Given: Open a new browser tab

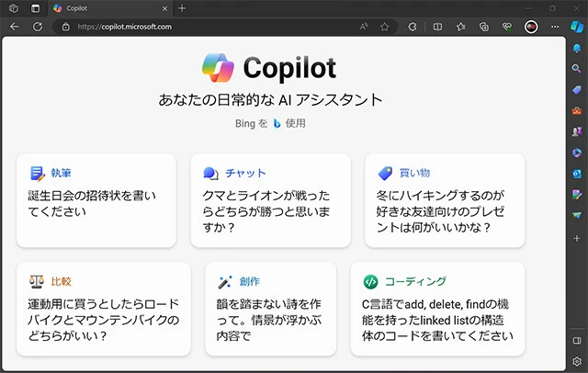Looking at the screenshot, I should point(182,8).
